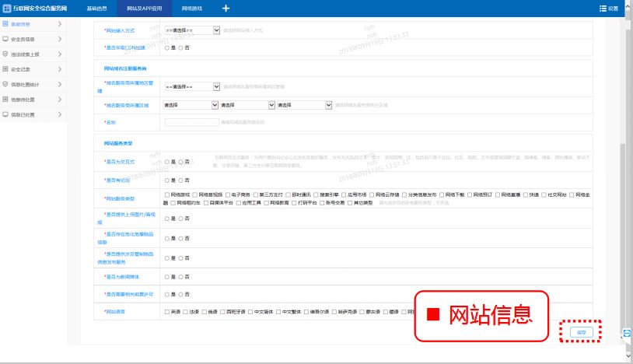
Task: Select 否 for 是否有论坛
Action: pyautogui.click(x=181, y=180)
